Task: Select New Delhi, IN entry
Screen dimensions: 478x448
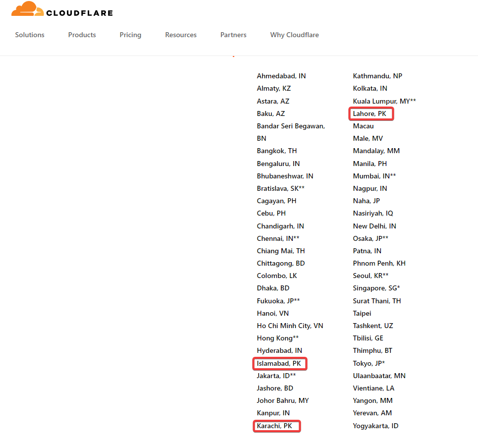Action: coord(374,226)
